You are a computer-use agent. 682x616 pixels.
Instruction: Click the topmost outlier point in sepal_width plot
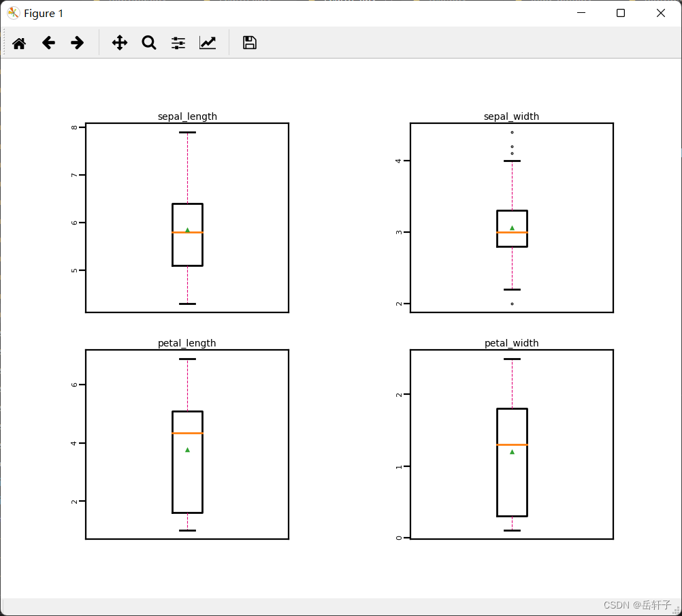(512, 132)
